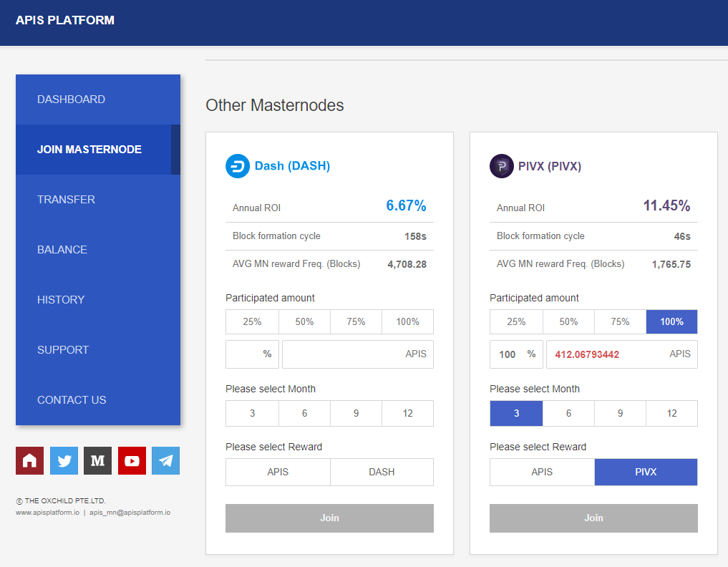Choose 9 months for PIVX
The width and height of the screenshot is (728, 567).
(x=621, y=413)
